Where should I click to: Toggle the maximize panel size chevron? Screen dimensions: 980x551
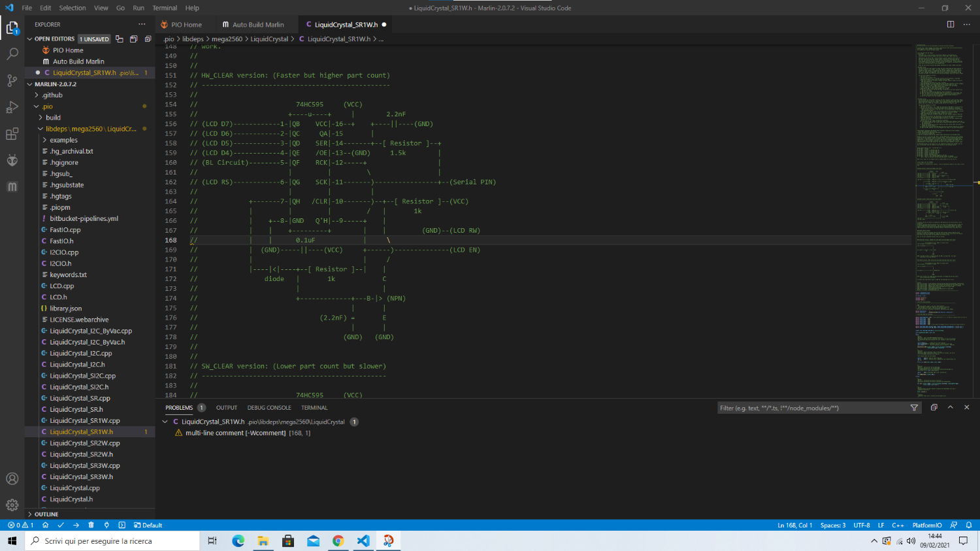point(951,407)
